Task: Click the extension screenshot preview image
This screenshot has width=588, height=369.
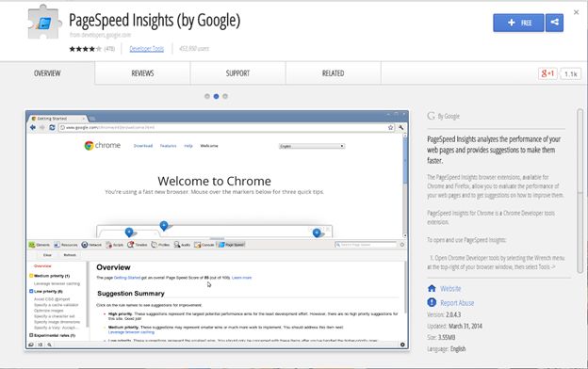Action: tap(217, 230)
